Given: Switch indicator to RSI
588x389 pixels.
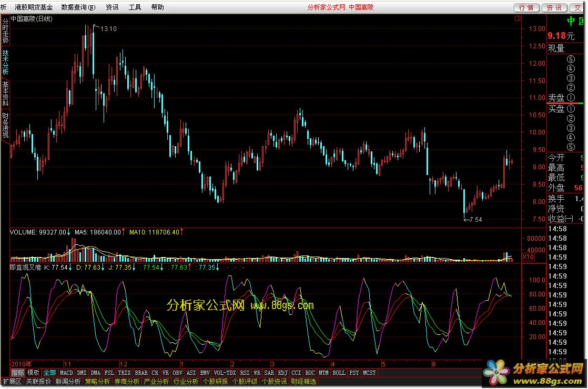Looking at the screenshot, I should (245, 373).
